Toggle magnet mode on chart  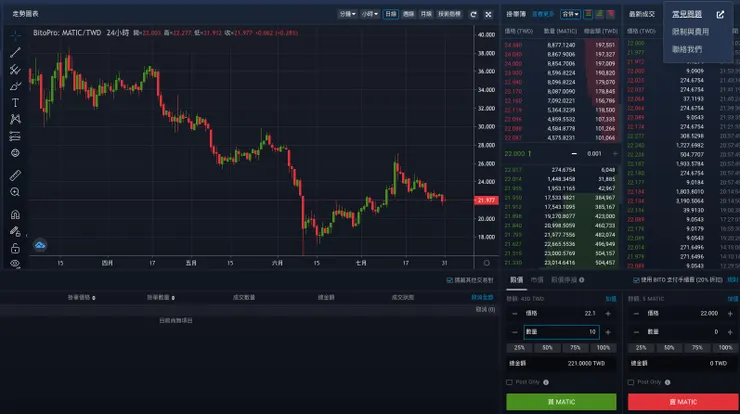pos(15,214)
